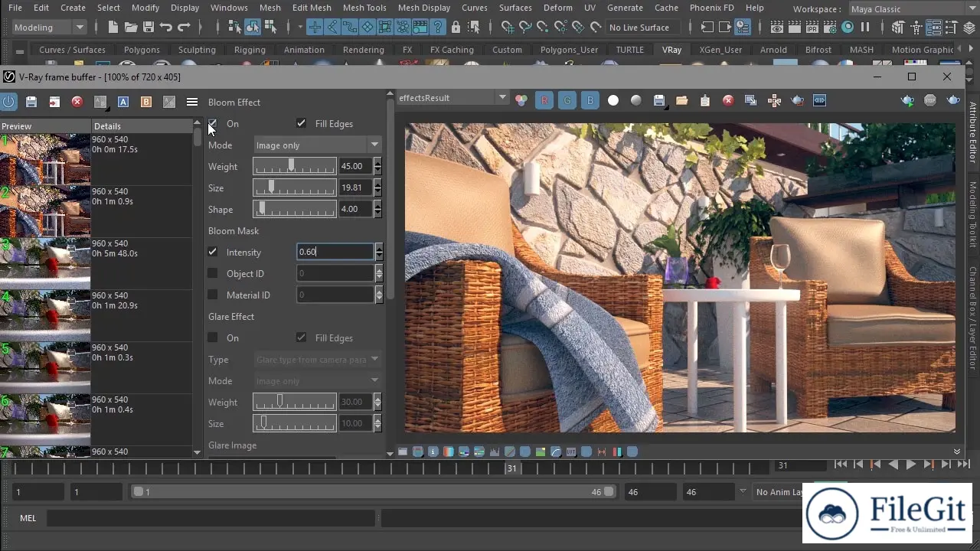
Task: Switch to the VRay shelf tab
Action: tap(671, 50)
